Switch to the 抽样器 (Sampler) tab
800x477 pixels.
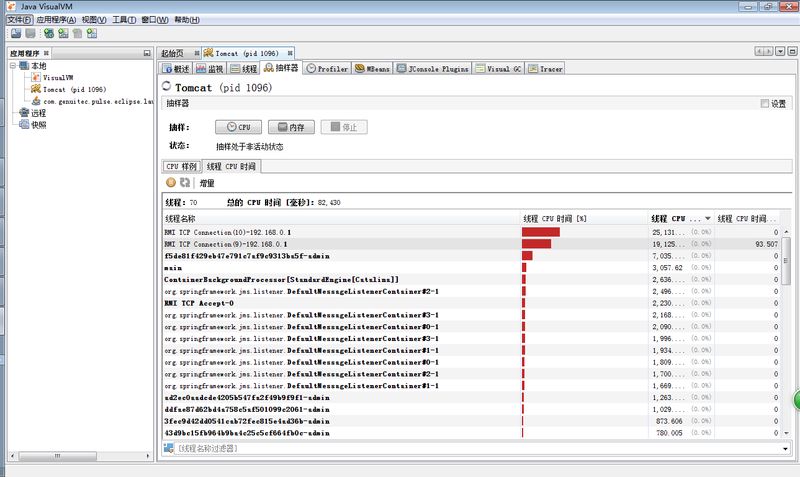281,68
